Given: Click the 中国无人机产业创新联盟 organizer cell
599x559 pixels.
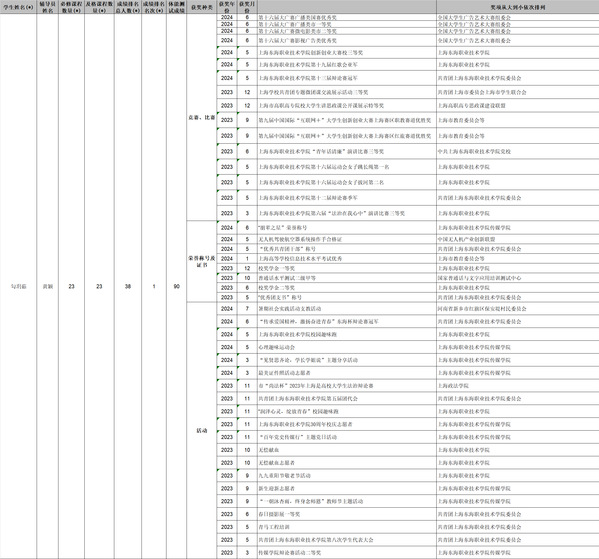Looking at the screenshot, I should pyautogui.click(x=518, y=239).
